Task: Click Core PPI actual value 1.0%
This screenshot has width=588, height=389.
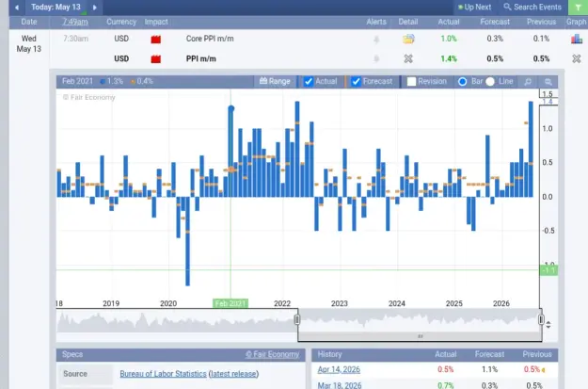Action: tap(449, 39)
